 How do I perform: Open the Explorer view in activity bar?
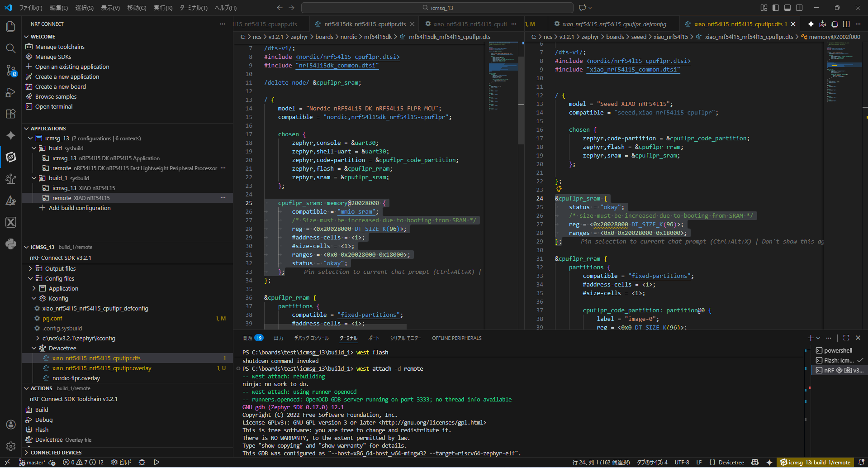tap(10, 27)
